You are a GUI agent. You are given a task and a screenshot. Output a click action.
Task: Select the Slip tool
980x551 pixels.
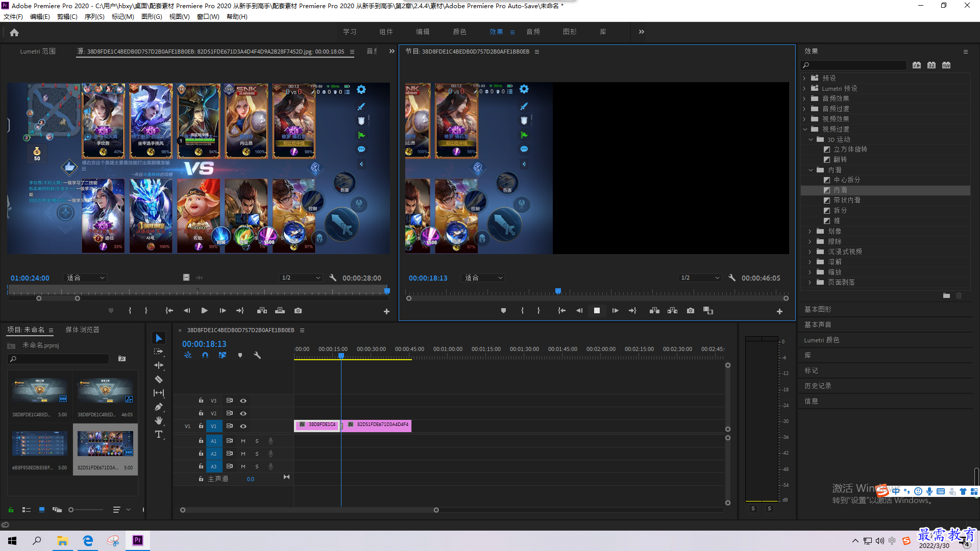[159, 393]
